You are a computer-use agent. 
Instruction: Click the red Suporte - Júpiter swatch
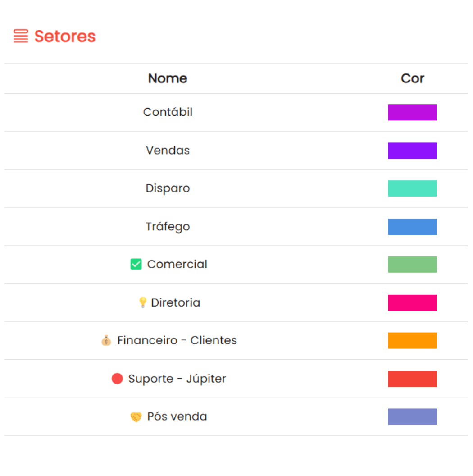pos(412,379)
